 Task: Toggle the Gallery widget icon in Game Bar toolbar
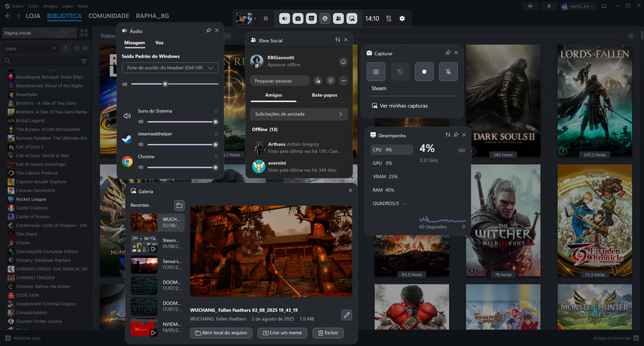[x=352, y=18]
